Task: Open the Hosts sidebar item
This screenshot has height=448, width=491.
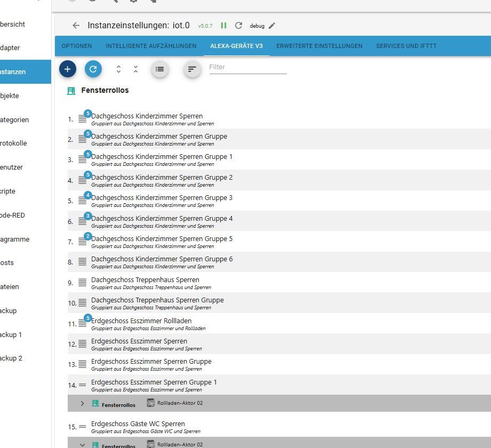Action: 26,263
